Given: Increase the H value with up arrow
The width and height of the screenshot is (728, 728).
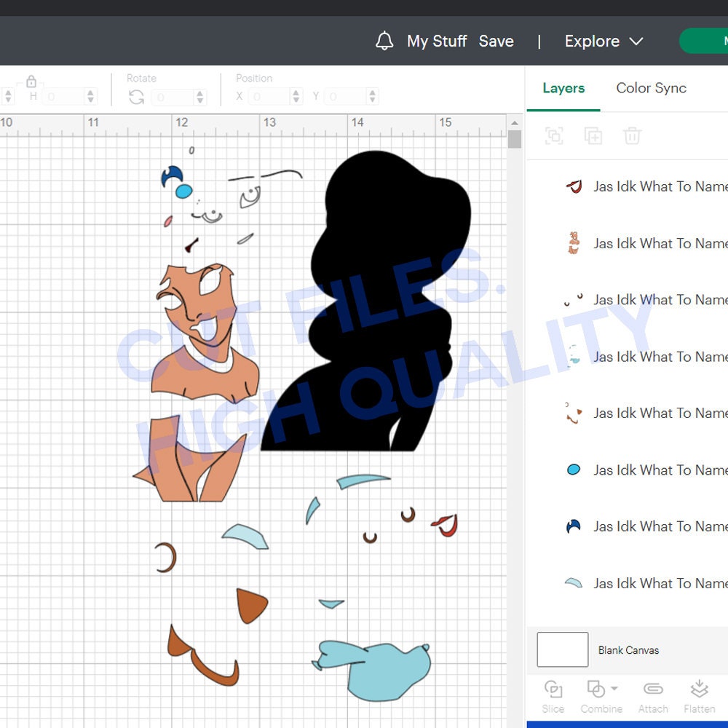Looking at the screenshot, I should [90, 92].
